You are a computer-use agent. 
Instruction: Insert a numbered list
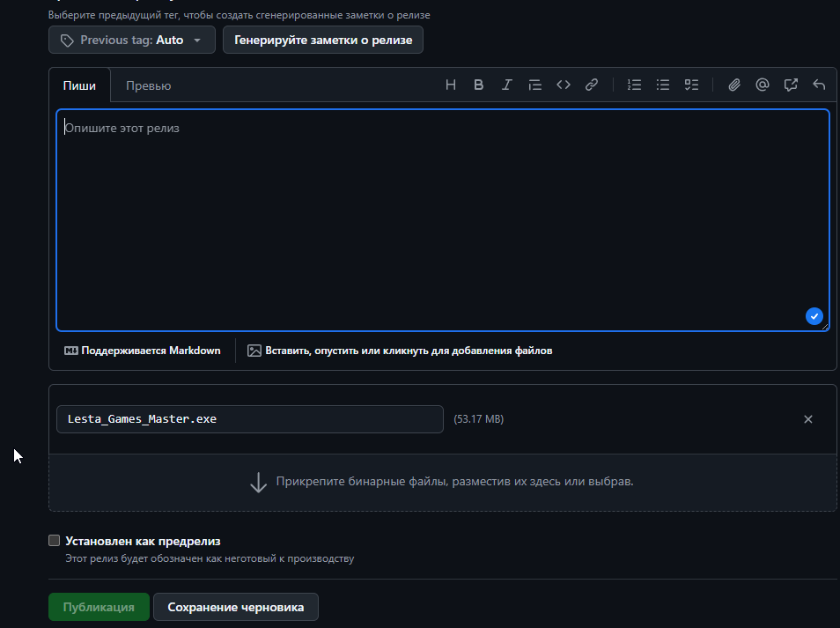(x=634, y=85)
